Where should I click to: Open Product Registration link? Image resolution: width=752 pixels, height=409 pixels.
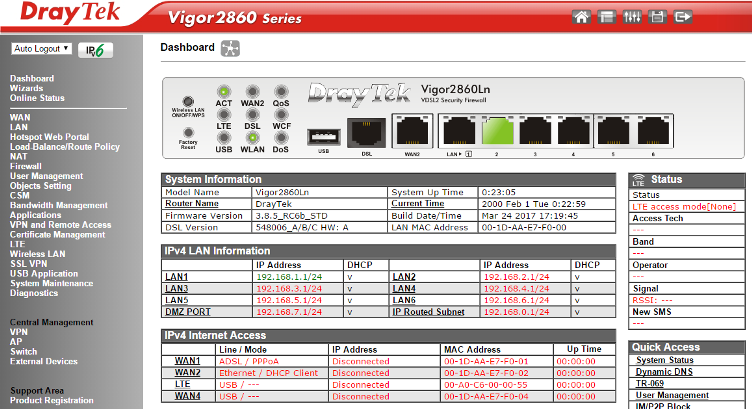click(52, 400)
